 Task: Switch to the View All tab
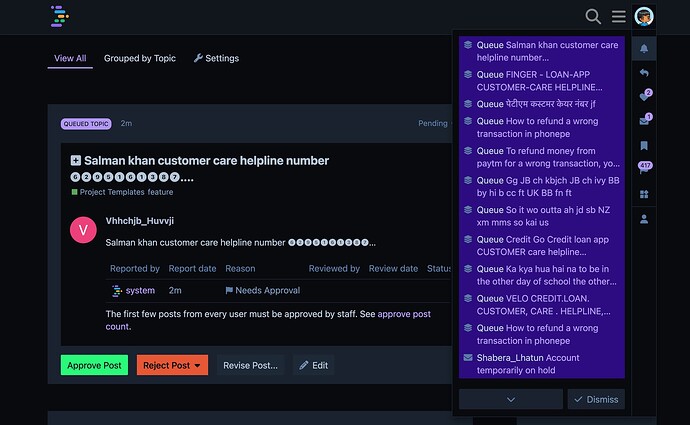pos(70,58)
